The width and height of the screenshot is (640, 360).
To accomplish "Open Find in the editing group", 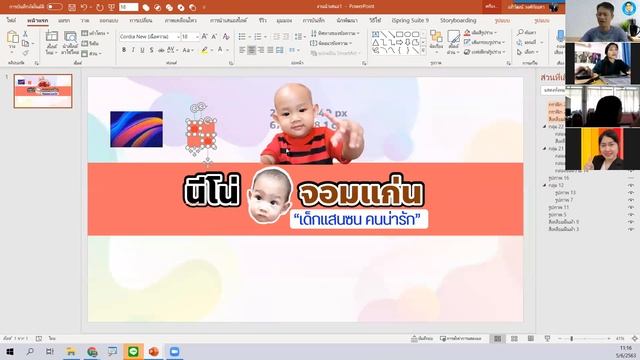I will pos(527,32).
